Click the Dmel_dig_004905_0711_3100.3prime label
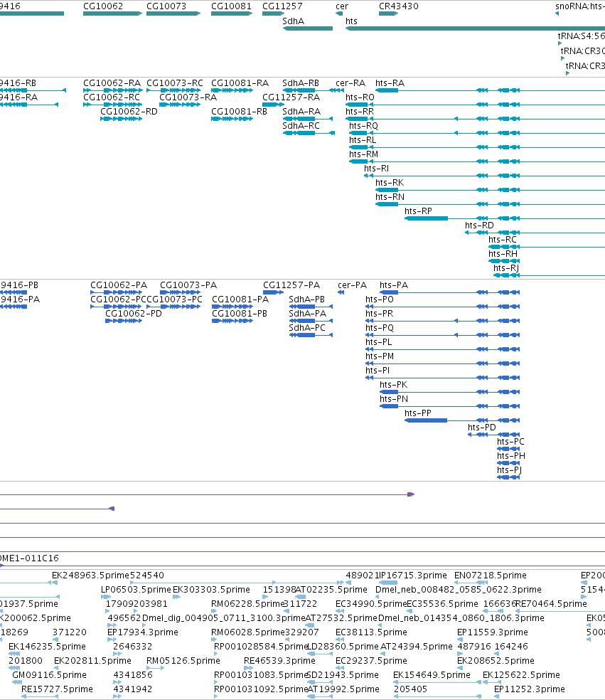Image resolution: width=605 pixels, height=700 pixels. [224, 619]
